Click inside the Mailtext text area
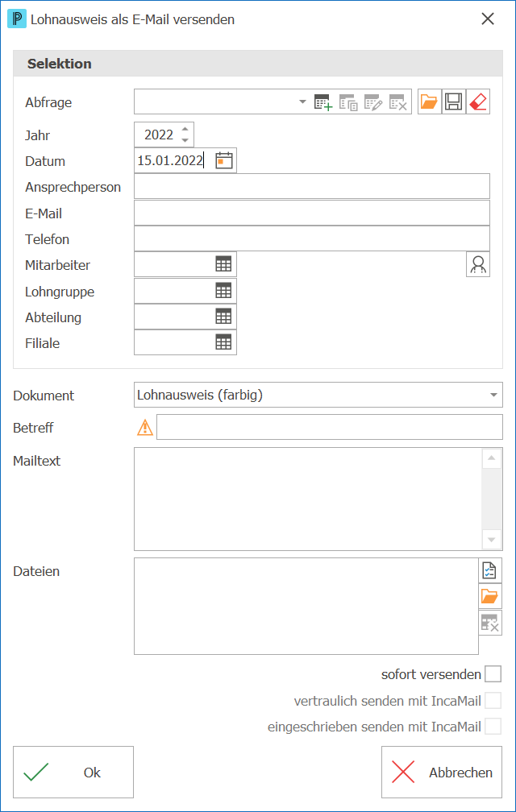Screen dimensions: 516x812 [x=308, y=499]
